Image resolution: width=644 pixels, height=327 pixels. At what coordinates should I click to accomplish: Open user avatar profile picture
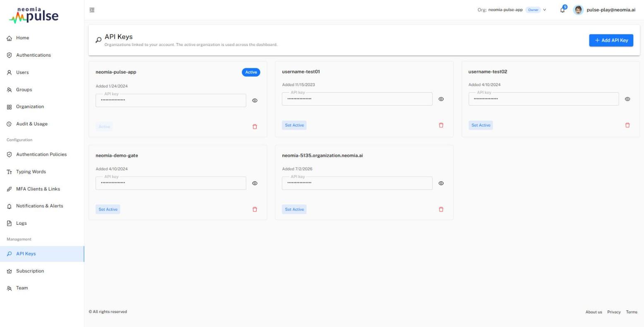pos(578,10)
